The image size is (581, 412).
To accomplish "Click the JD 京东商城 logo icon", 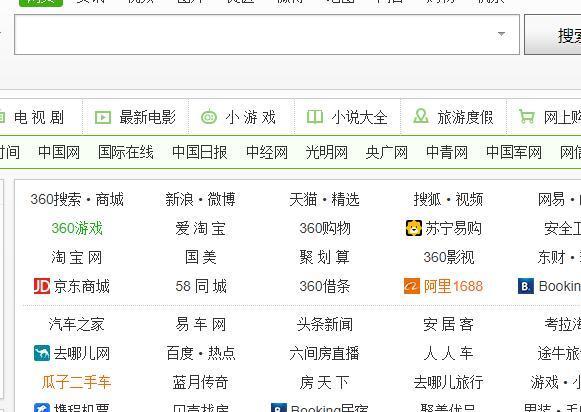I will point(42,286).
